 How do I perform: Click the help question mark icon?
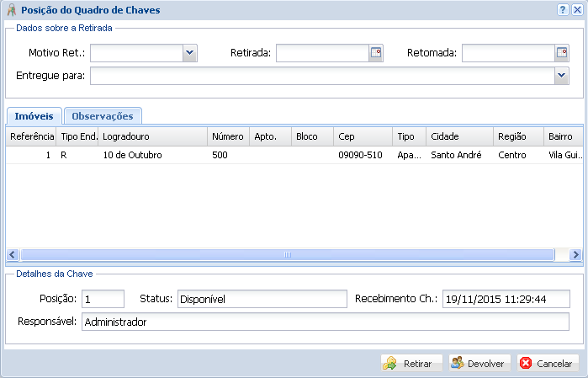(x=562, y=10)
